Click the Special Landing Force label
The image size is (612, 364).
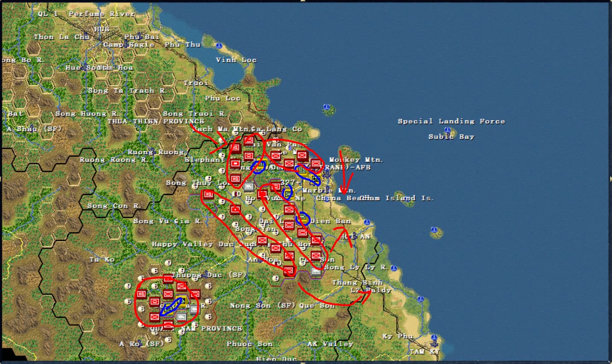(451, 121)
